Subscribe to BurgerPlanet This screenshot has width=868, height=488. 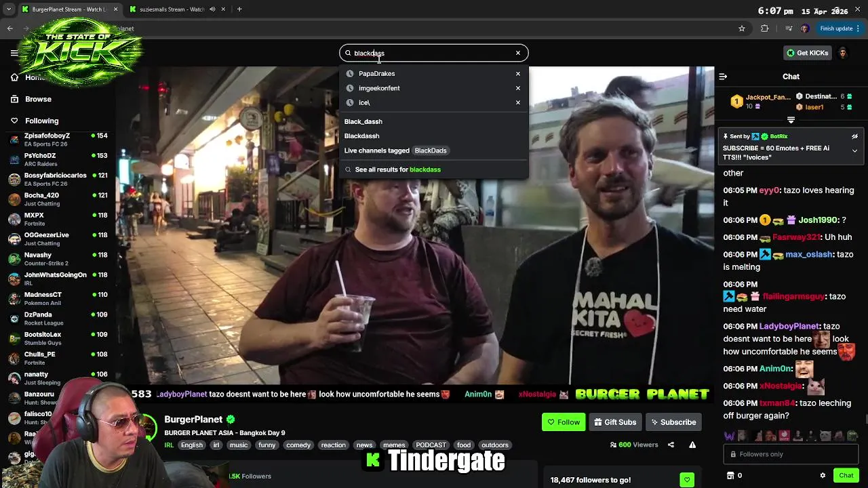(x=673, y=422)
